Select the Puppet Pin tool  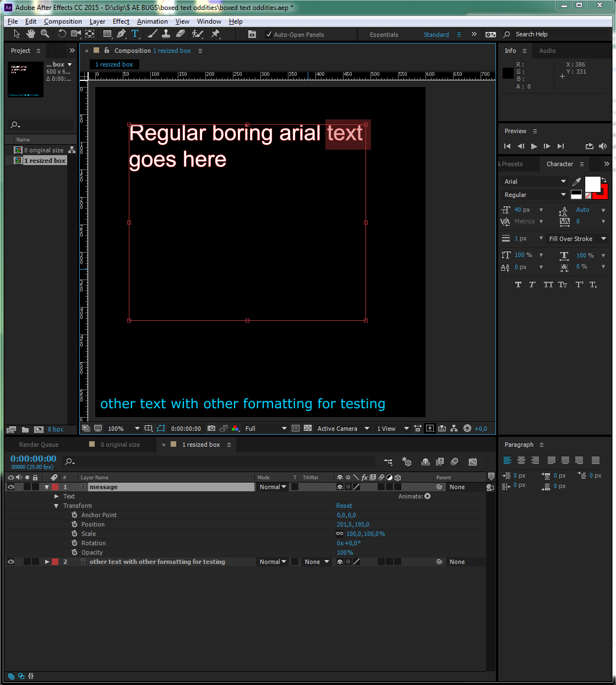coord(215,34)
